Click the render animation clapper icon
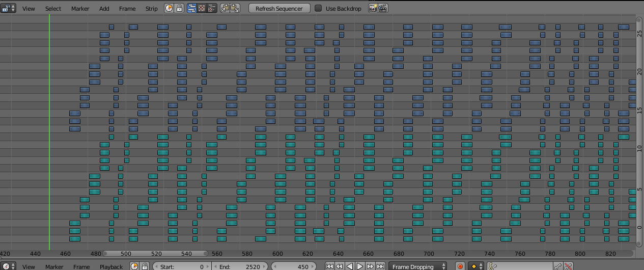 pos(383,8)
